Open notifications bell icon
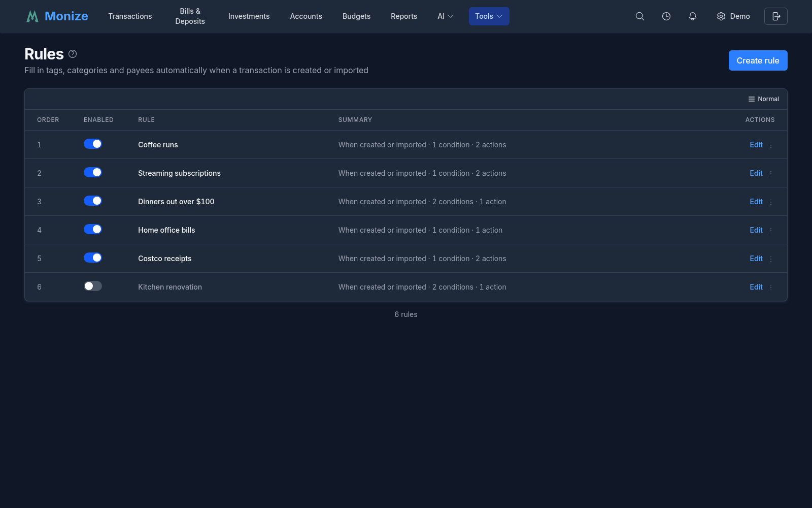Viewport: 812px width, 508px height. [693, 16]
